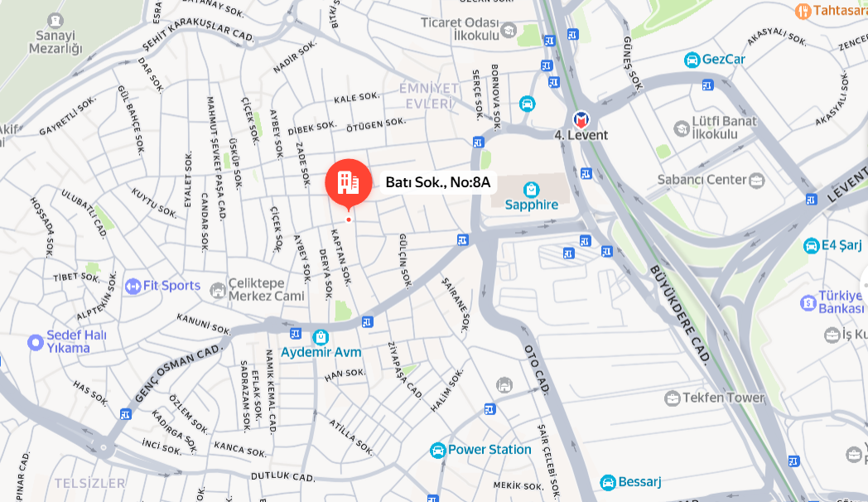
Task: Click the Tahtasaray restaurant icon
Action: click(x=803, y=11)
